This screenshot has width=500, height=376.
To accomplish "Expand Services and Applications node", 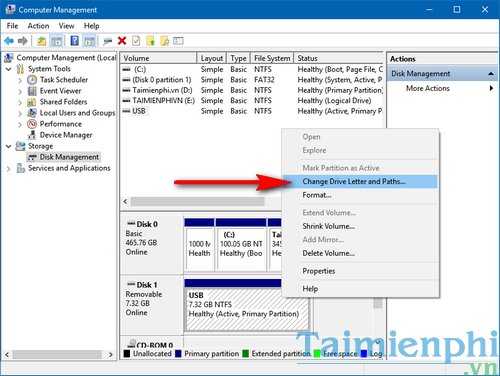I will pyautogui.click(x=9, y=169).
